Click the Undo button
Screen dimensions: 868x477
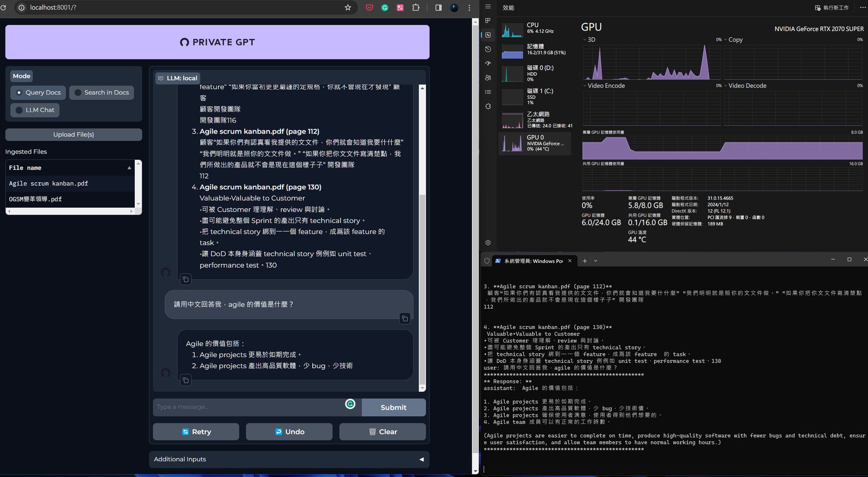[289, 432]
